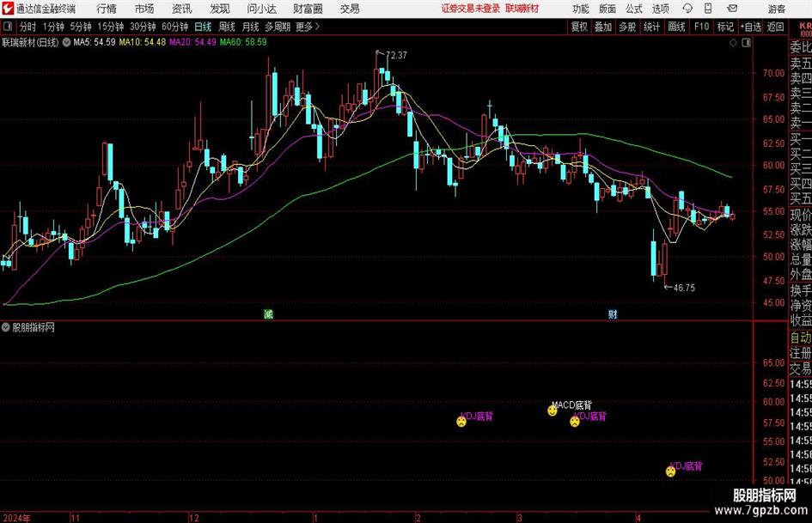Screen dimensions: 812x523
Task: Click the 统计 statistics button
Action: [x=651, y=27]
